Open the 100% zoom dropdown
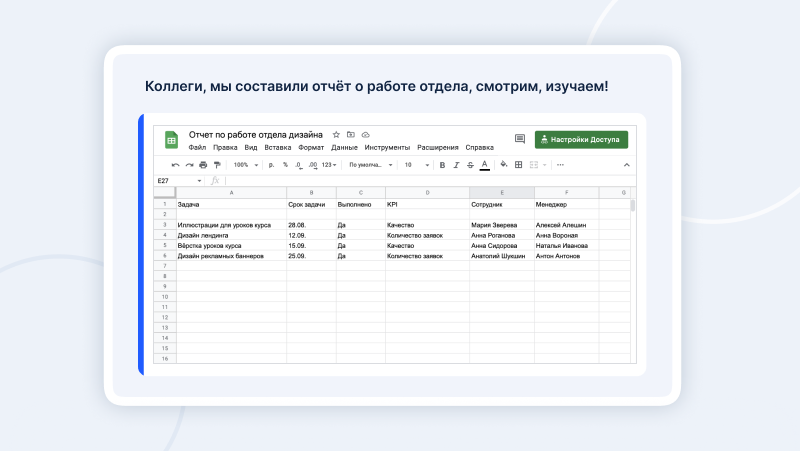This screenshot has height=451, width=800. click(245, 165)
